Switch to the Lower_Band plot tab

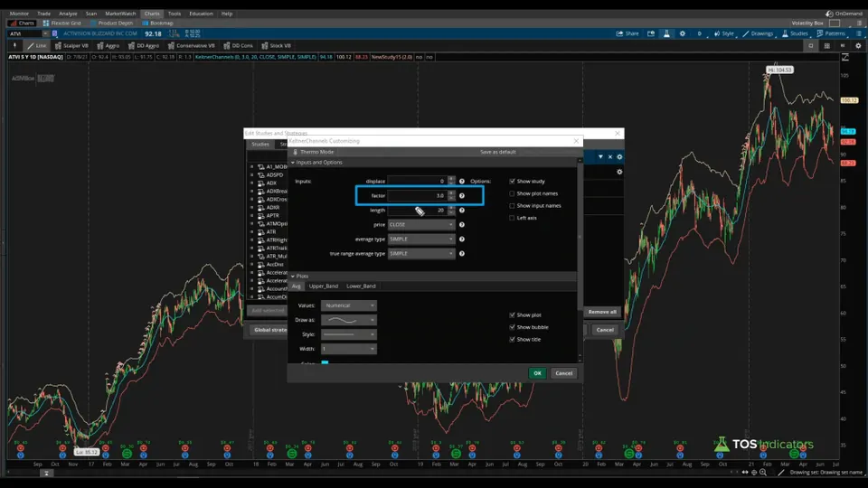tap(361, 286)
